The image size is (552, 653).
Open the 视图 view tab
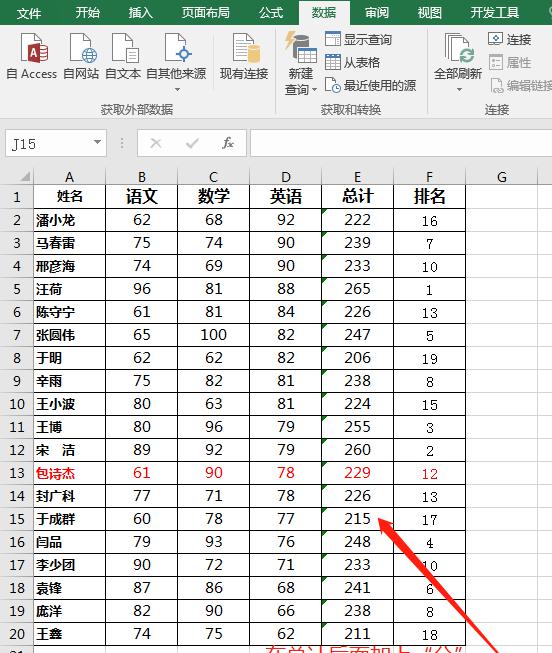(430, 13)
